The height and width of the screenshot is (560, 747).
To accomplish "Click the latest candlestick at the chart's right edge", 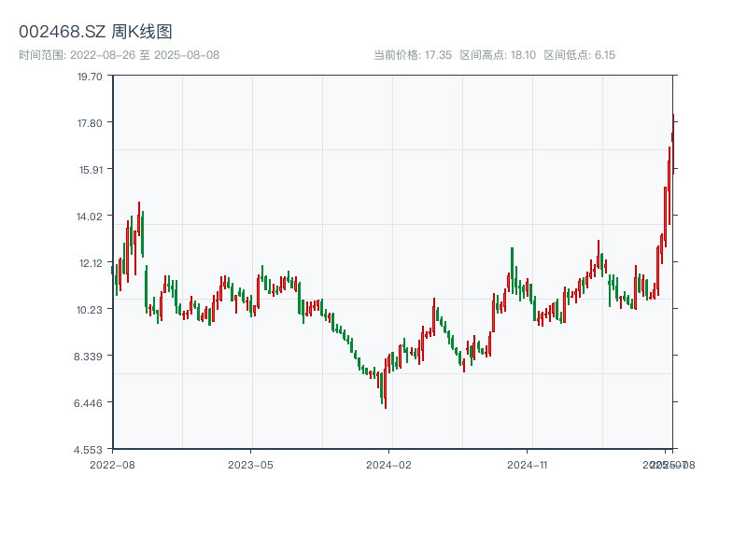I will click(x=672, y=135).
